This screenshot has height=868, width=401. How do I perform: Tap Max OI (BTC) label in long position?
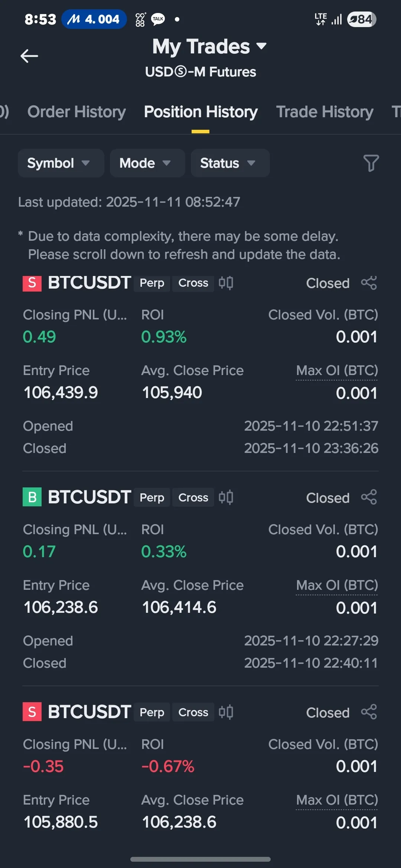pyautogui.click(x=337, y=585)
